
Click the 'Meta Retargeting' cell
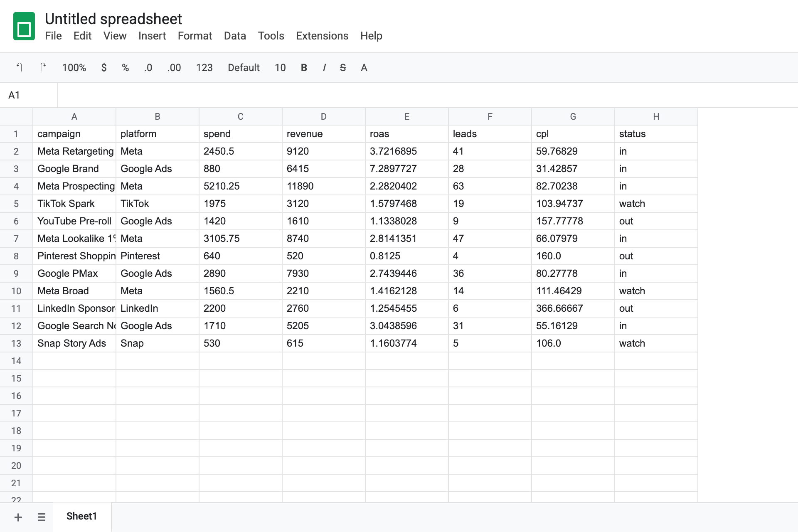(x=74, y=151)
